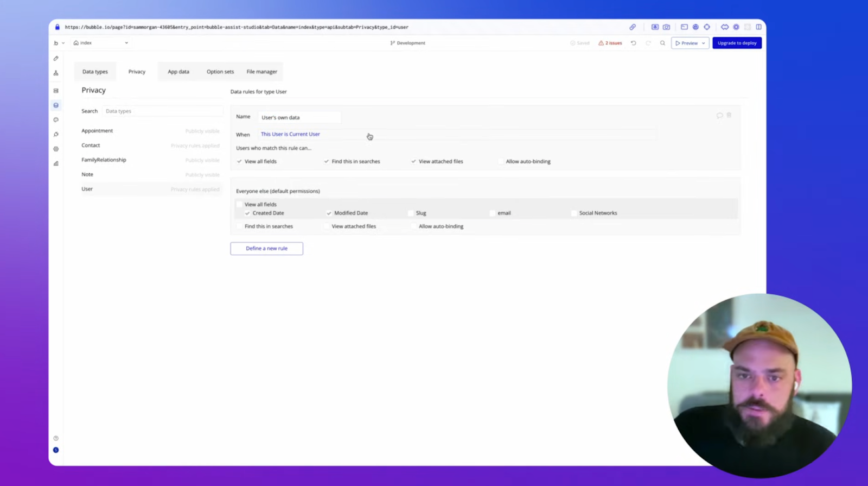Delete the rule using the trash icon
This screenshot has width=868, height=486.
pos(729,115)
